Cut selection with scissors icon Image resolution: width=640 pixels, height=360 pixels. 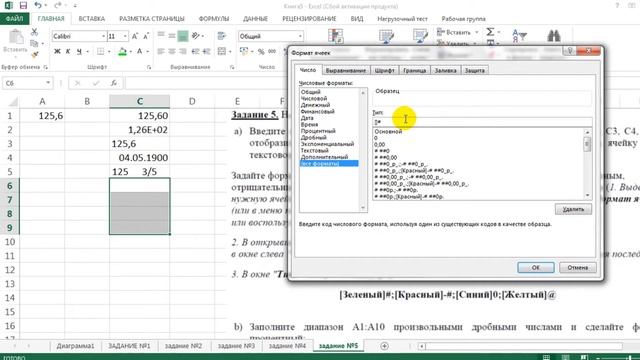tap(34, 32)
